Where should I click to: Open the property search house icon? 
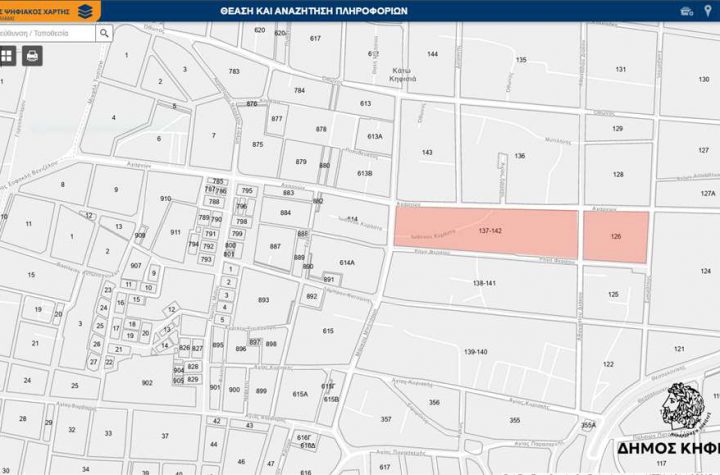click(x=686, y=10)
